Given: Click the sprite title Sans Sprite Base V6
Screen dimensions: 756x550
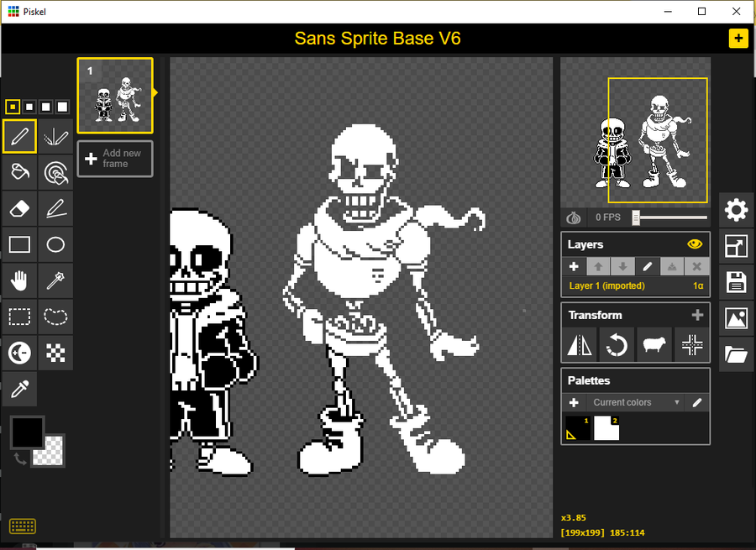Looking at the screenshot, I should click(377, 39).
